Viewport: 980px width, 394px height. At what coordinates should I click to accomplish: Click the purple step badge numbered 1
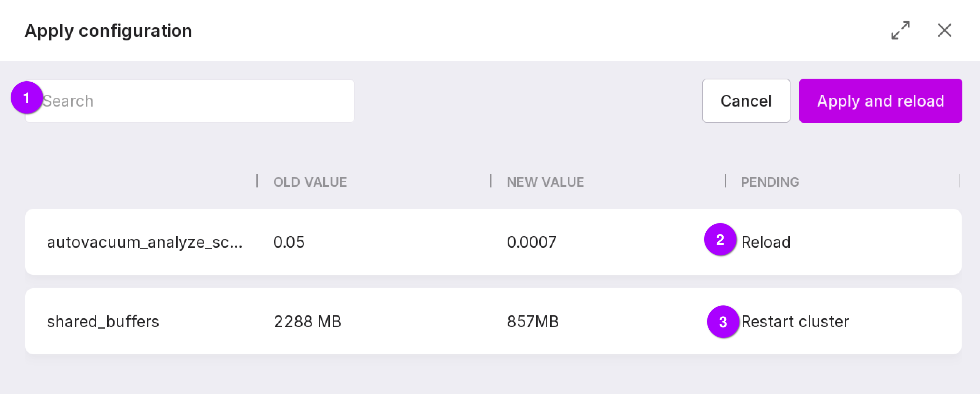(26, 98)
